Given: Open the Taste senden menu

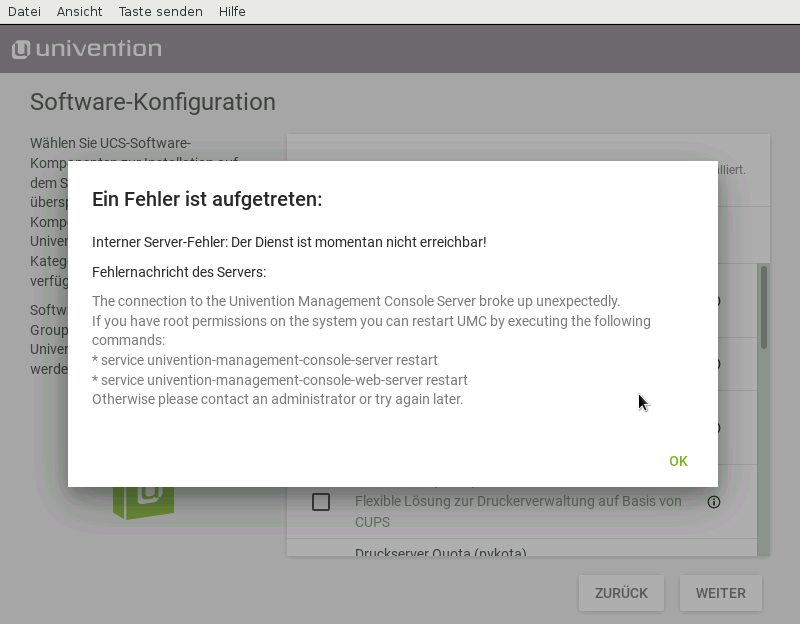Looking at the screenshot, I should coord(160,11).
